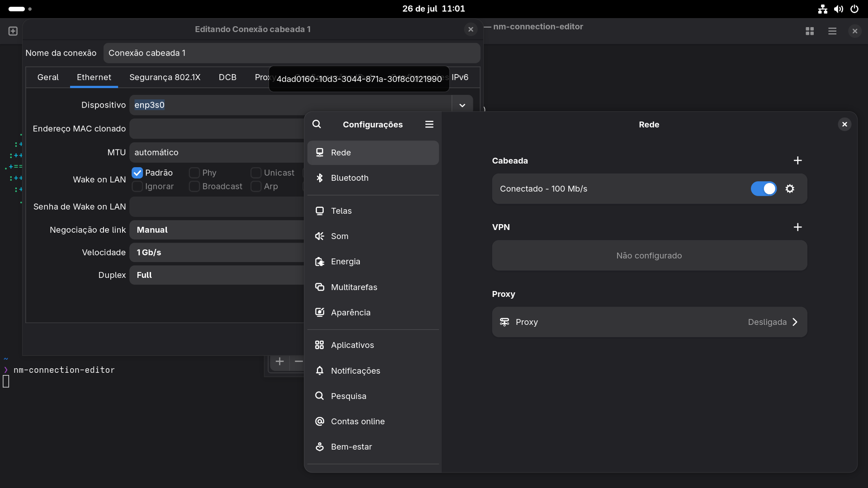
Task: Click the Energia battery icon
Action: (320, 262)
